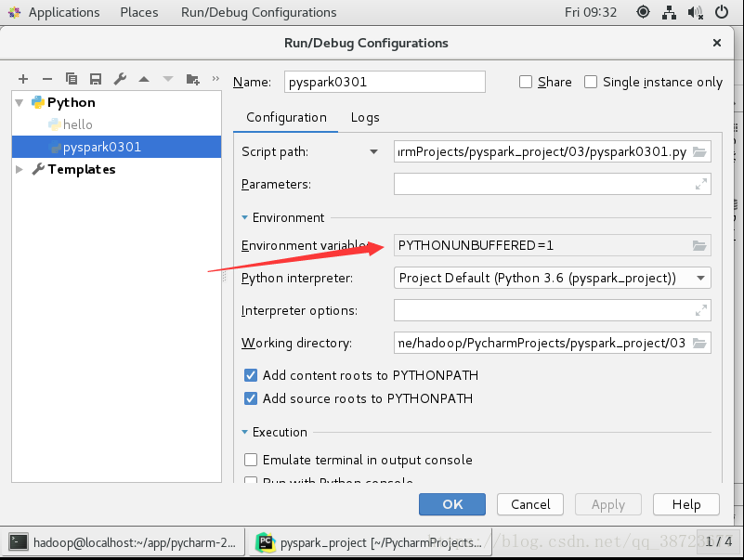Open the clock showing Fri 09:32
744x560 pixels.
[x=591, y=12]
